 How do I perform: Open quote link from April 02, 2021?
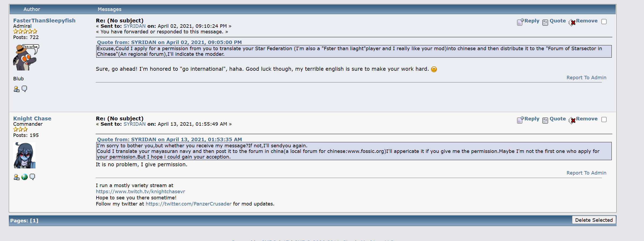(169, 42)
